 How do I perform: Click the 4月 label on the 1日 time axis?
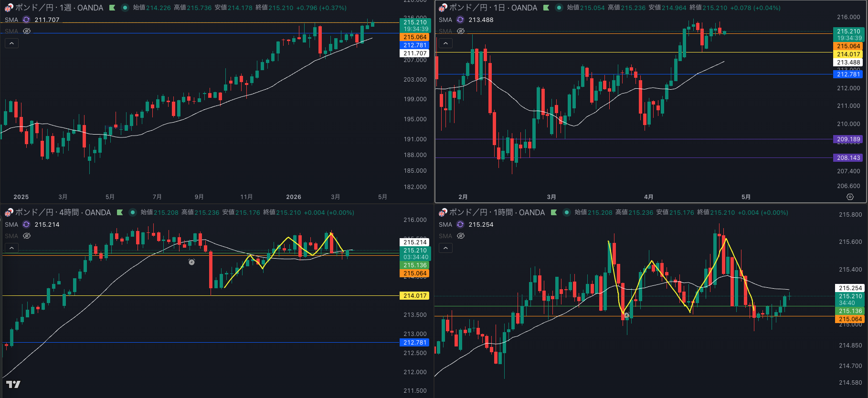[648, 197]
